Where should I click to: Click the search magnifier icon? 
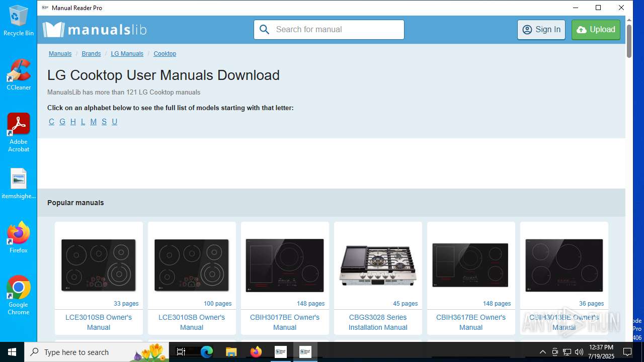coord(265,30)
